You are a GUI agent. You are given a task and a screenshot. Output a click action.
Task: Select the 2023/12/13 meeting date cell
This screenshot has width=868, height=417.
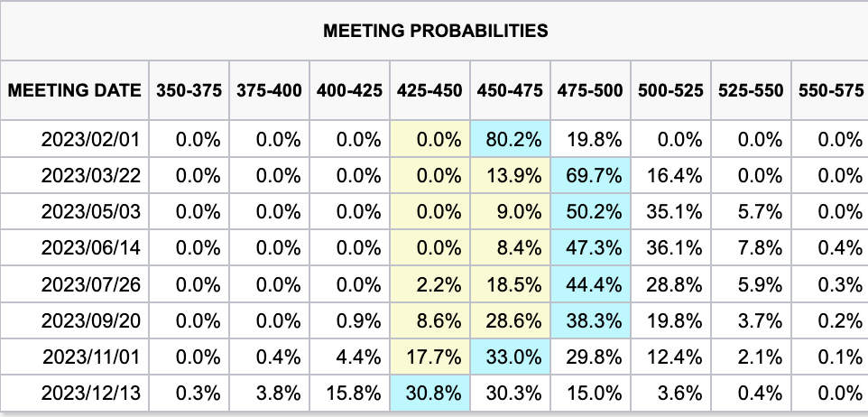coord(91,395)
